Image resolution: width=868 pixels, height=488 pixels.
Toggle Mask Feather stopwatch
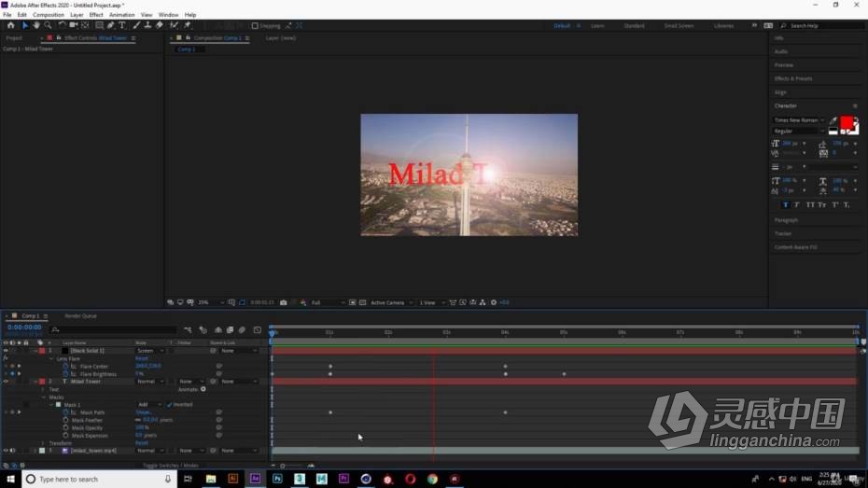pos(65,420)
